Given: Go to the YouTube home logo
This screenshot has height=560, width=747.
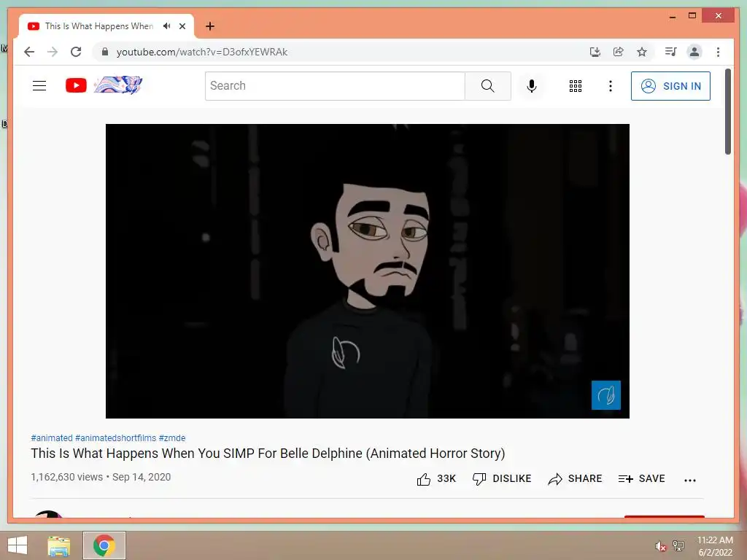Looking at the screenshot, I should click(x=76, y=86).
